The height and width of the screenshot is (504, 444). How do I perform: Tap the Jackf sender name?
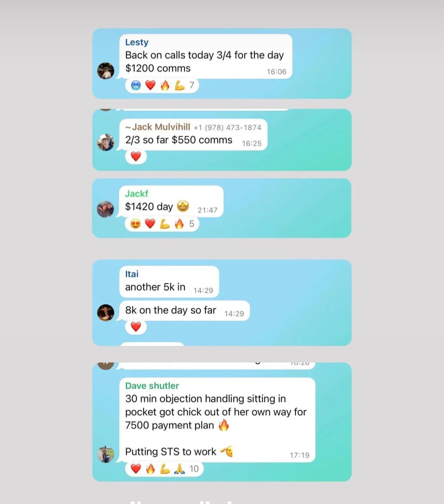pyautogui.click(x=136, y=193)
